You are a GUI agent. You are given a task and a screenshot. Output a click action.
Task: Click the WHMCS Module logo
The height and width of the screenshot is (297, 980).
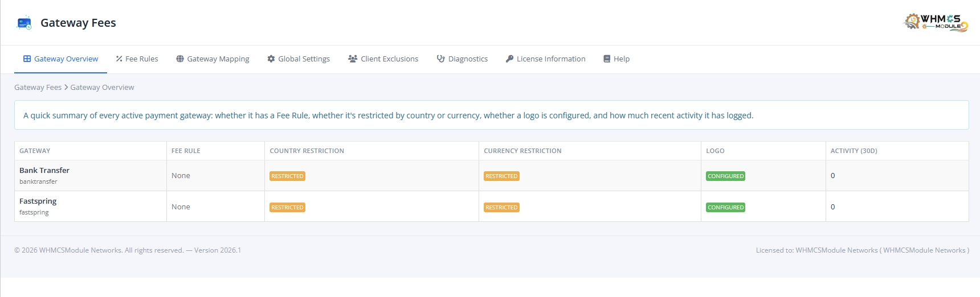point(936,23)
